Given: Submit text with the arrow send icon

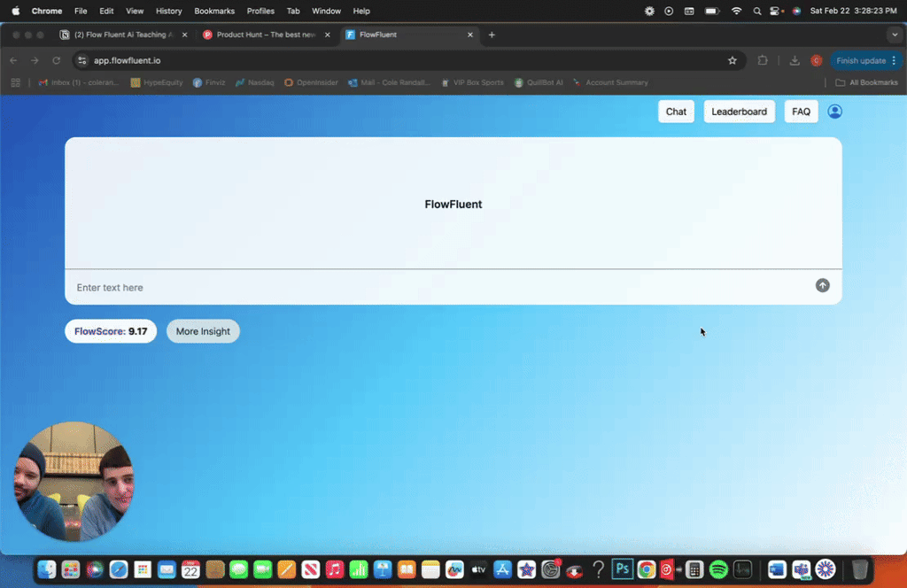Looking at the screenshot, I should [822, 286].
